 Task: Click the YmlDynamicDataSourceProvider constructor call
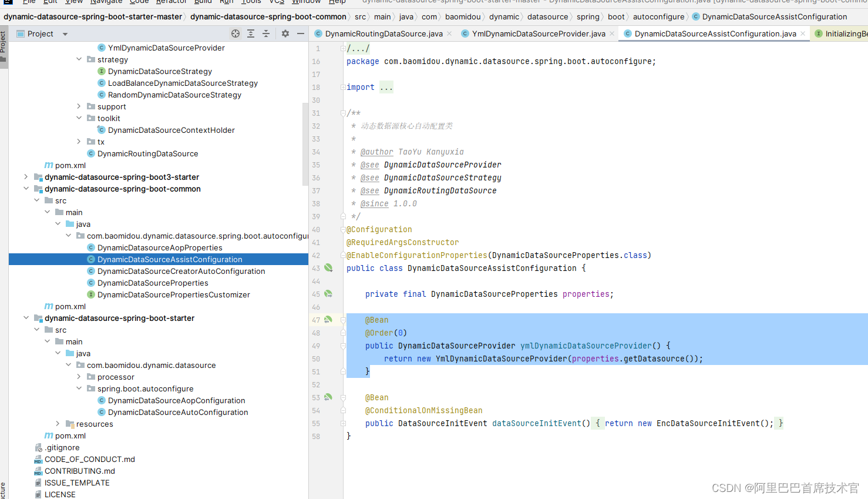click(x=502, y=359)
